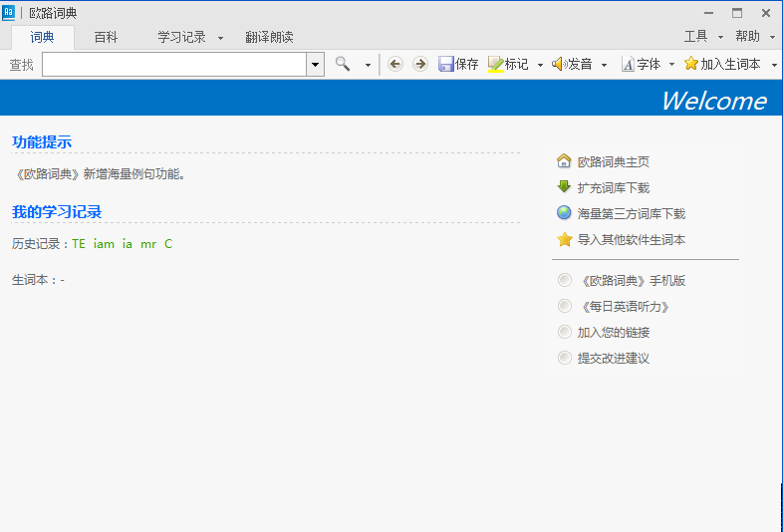Switch to the 词典 tab

click(x=43, y=37)
